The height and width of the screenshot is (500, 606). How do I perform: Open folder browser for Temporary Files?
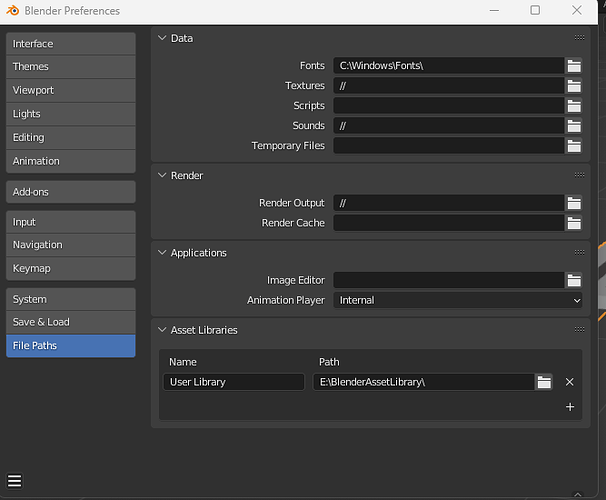click(x=574, y=146)
